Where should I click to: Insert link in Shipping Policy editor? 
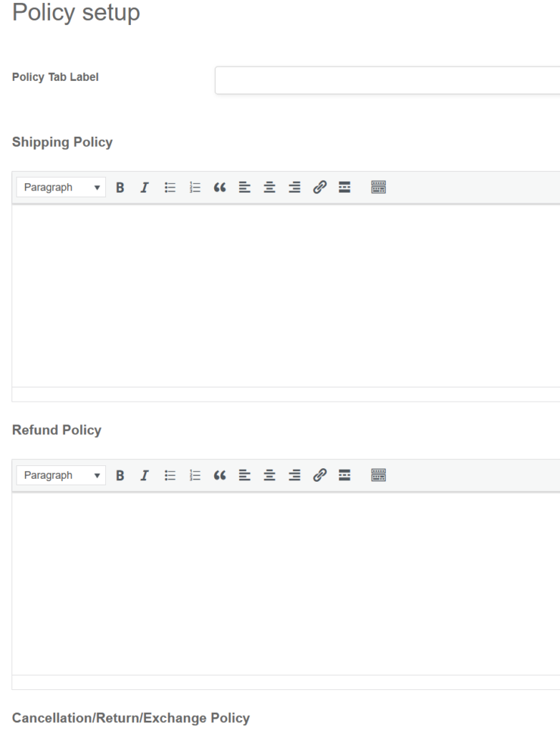click(319, 188)
